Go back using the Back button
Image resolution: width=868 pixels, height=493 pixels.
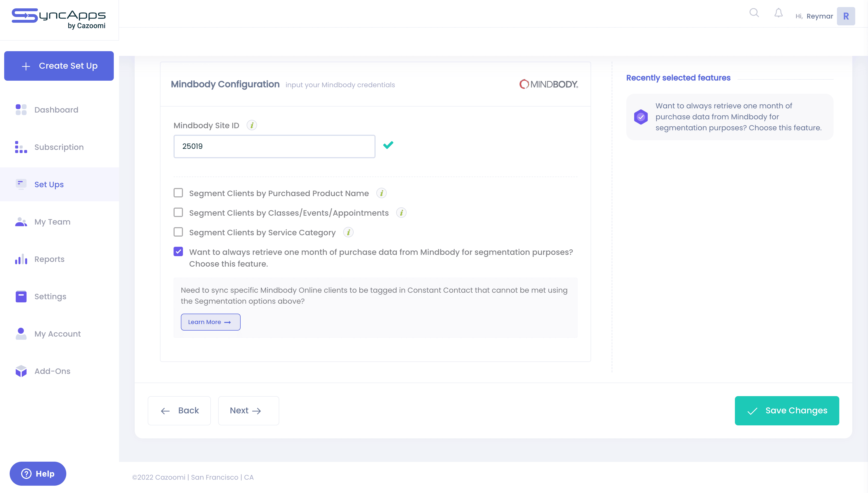pyautogui.click(x=179, y=410)
